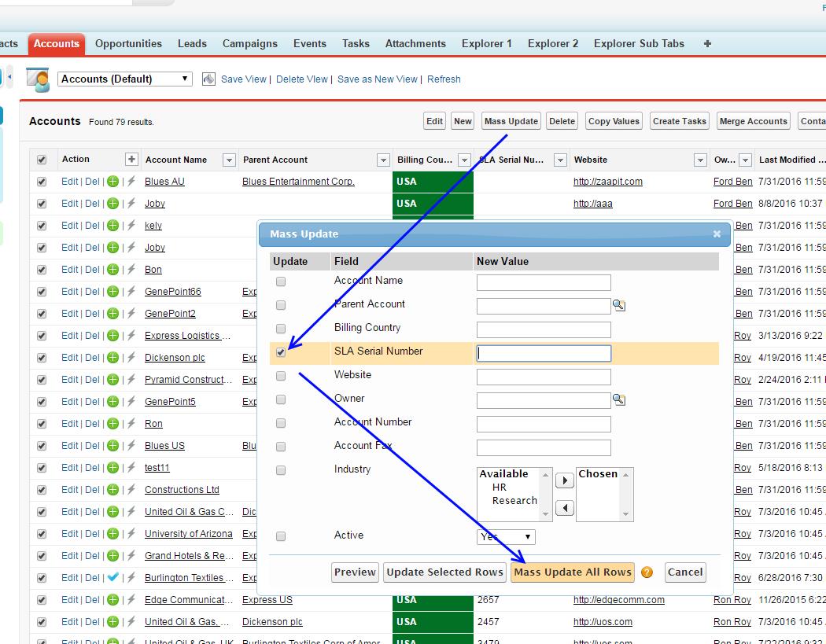Viewport: 826px width, 644px height.
Task: Switch to the Leads tab
Action: point(192,44)
